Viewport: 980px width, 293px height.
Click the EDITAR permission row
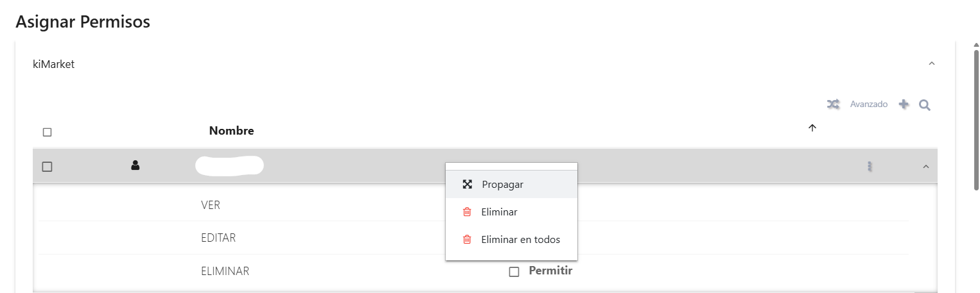(474, 238)
